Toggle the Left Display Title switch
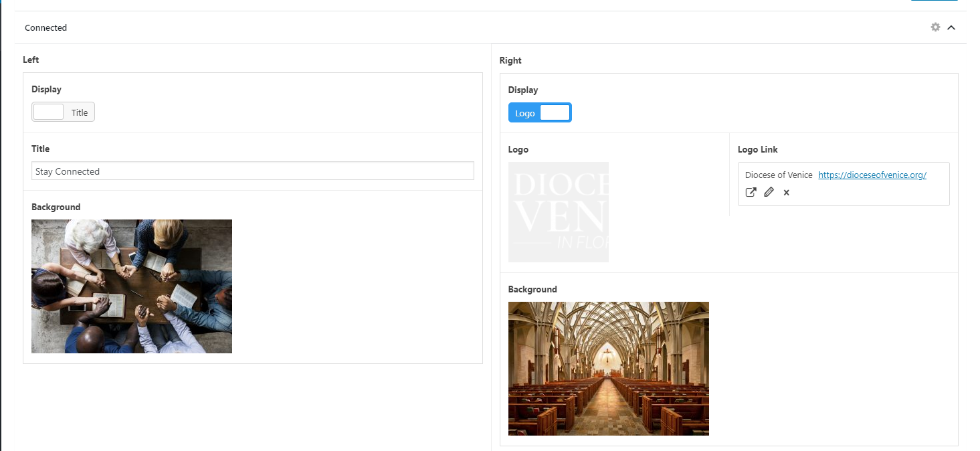This screenshot has width=980, height=451. (x=63, y=112)
